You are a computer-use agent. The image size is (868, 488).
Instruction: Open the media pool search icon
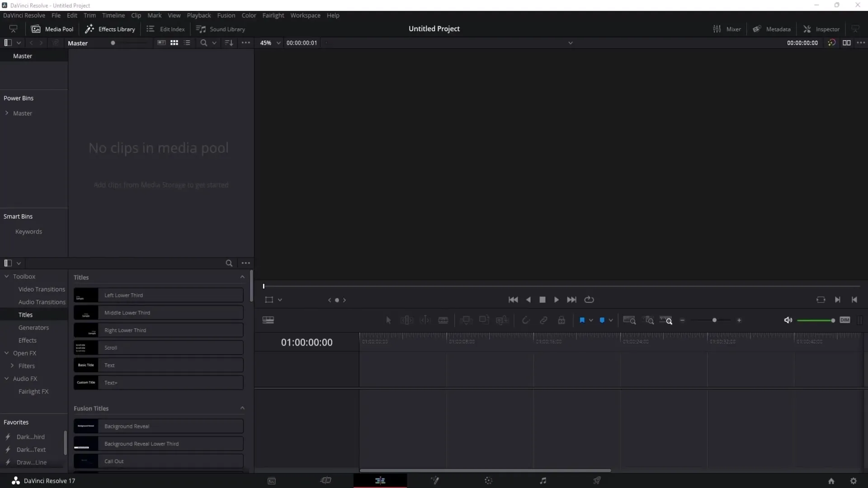coord(204,43)
